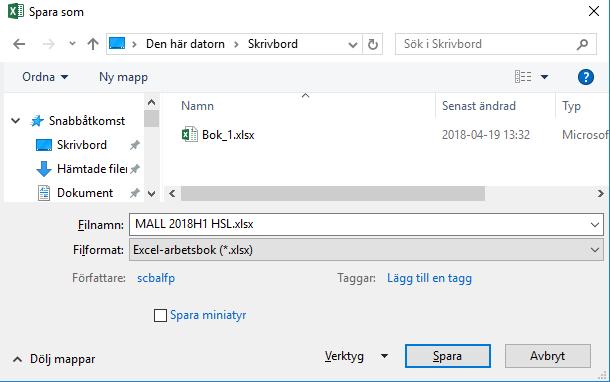Click the Spara button
The width and height of the screenshot is (610, 382).
coord(448,356)
